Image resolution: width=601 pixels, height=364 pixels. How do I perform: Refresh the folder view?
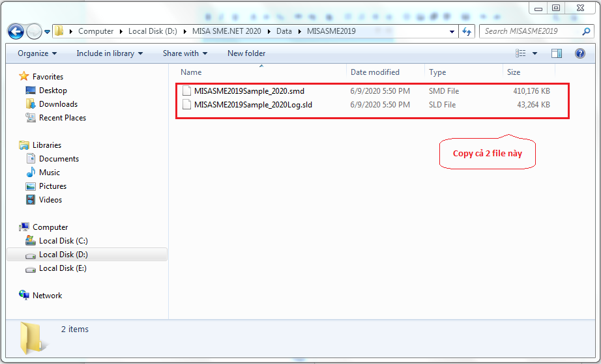point(467,31)
